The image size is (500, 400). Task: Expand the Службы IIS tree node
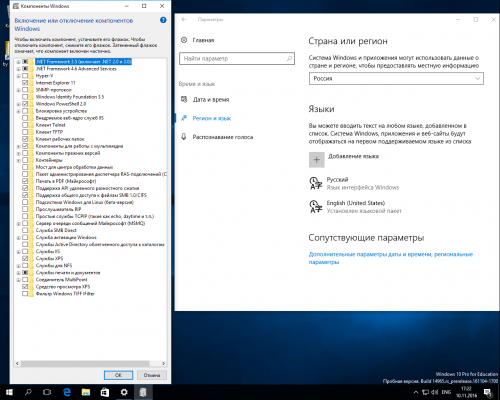pyautogui.click(x=18, y=252)
